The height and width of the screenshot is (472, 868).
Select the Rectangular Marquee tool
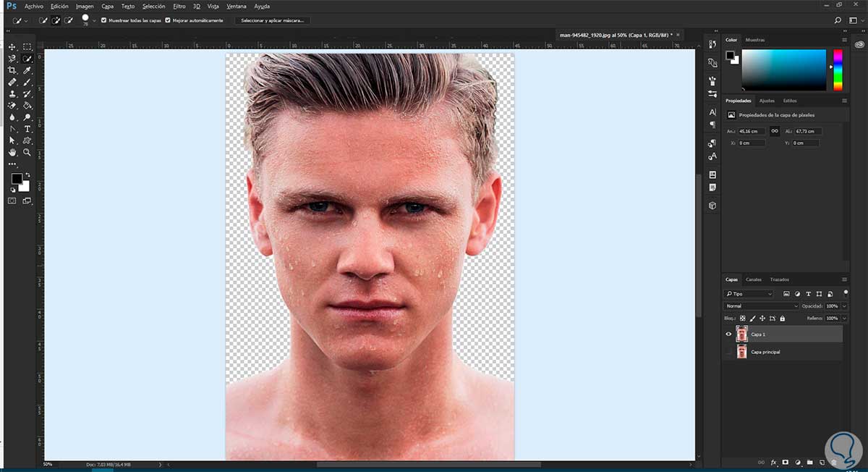(27, 47)
